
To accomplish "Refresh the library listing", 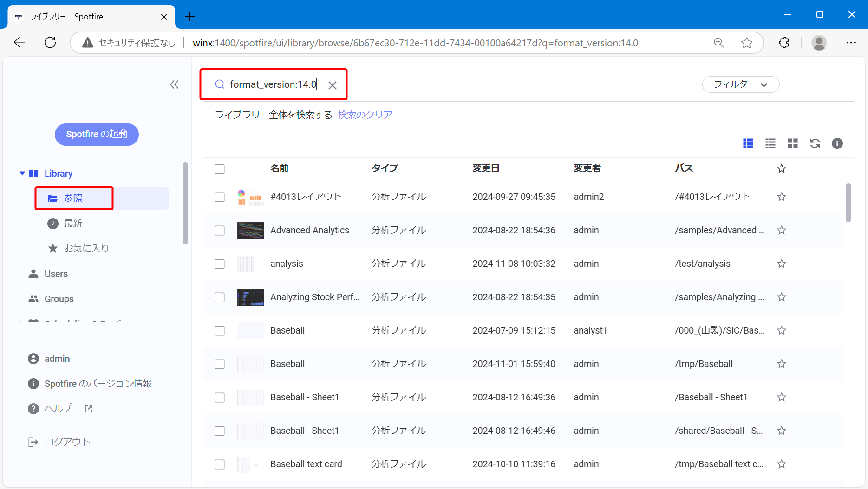I will 815,143.
